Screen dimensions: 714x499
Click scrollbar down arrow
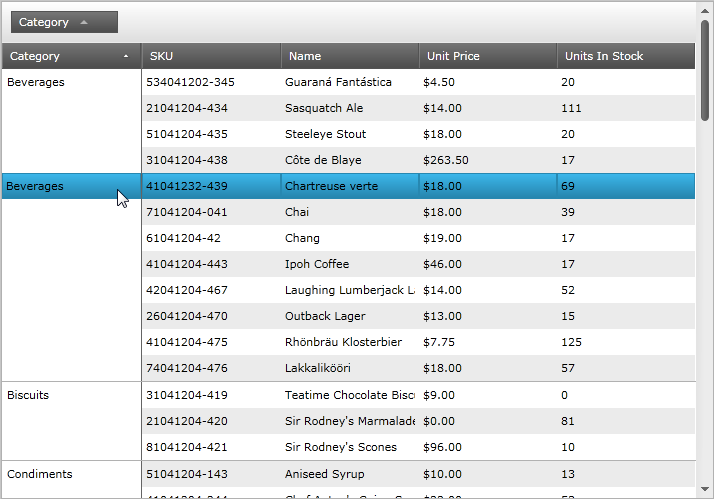tap(705, 489)
